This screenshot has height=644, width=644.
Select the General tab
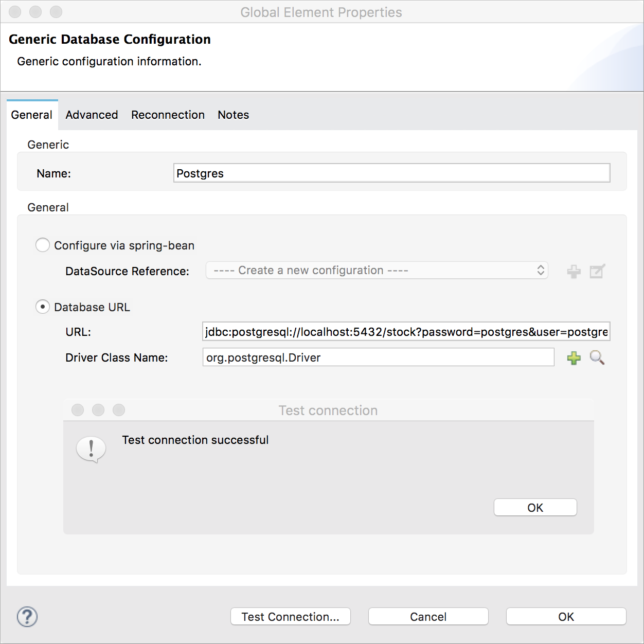pos(32,115)
